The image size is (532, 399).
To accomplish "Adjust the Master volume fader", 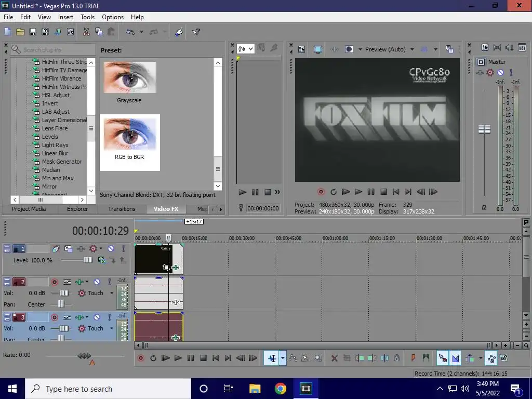I will [484, 129].
